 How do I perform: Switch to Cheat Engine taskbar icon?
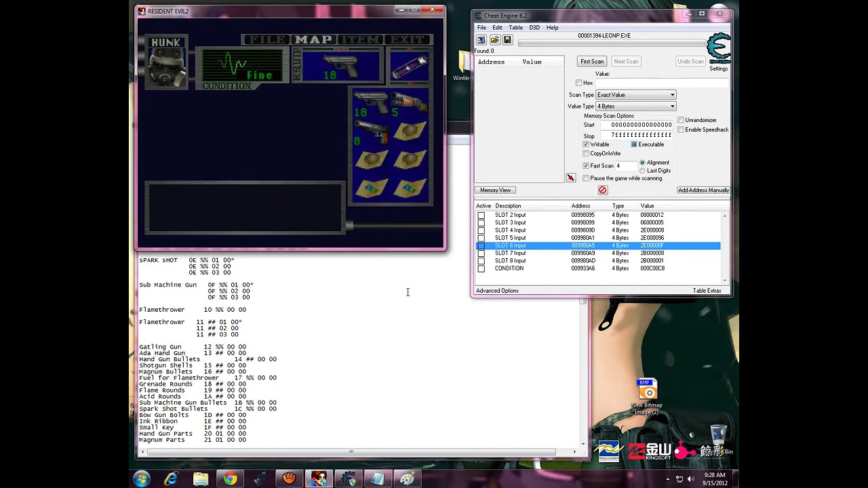click(349, 479)
